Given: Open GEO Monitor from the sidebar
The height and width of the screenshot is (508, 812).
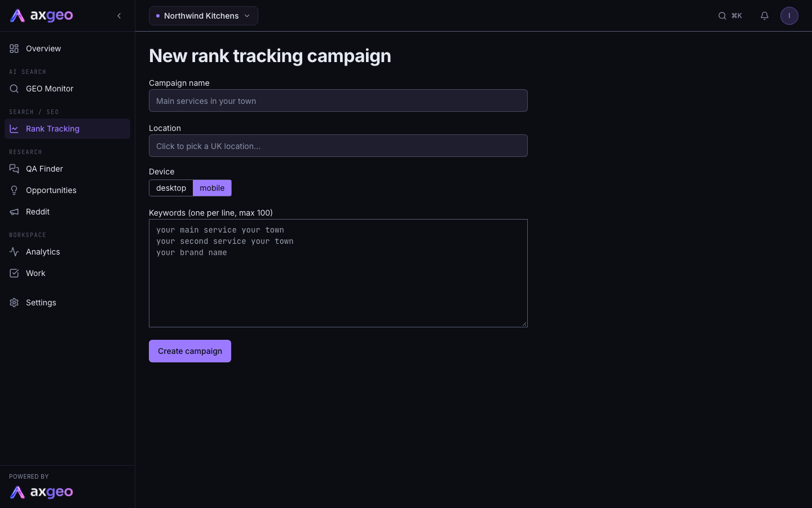Looking at the screenshot, I should point(67,89).
